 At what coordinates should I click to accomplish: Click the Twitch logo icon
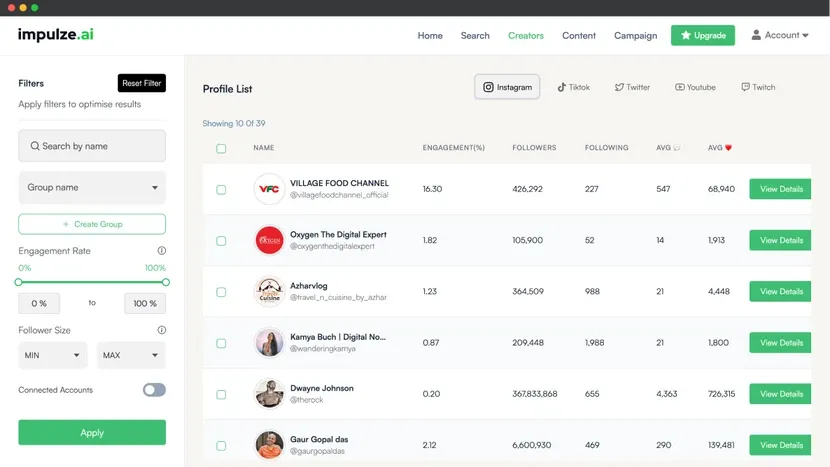[x=745, y=87]
